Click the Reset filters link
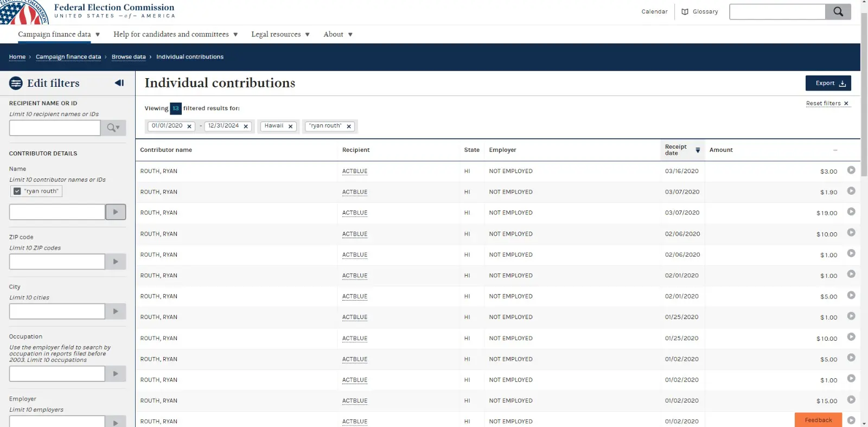868x427 pixels. coord(827,103)
